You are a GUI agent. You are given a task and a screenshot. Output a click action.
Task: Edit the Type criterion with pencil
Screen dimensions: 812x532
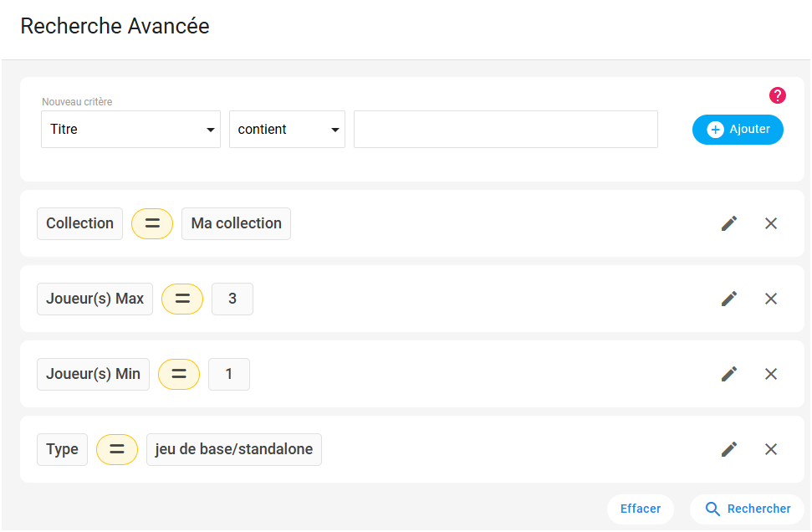point(729,449)
